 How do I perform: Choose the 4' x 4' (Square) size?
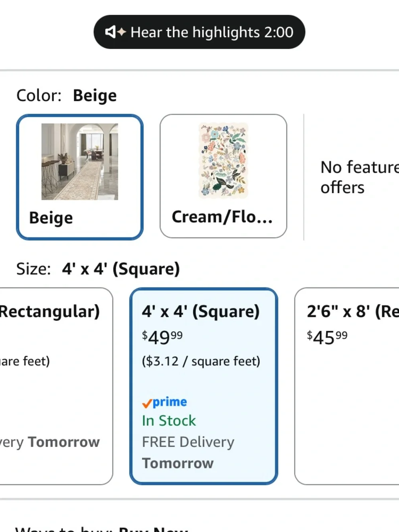click(203, 386)
